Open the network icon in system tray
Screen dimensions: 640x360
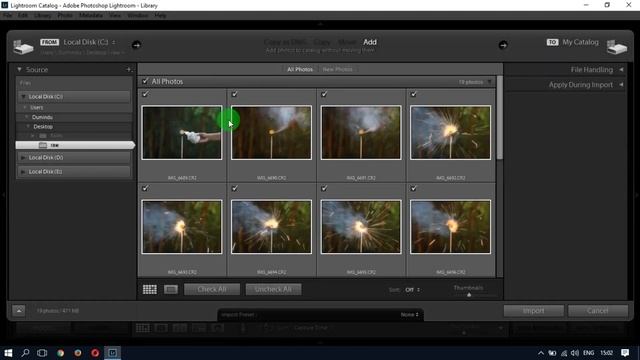tap(564, 353)
